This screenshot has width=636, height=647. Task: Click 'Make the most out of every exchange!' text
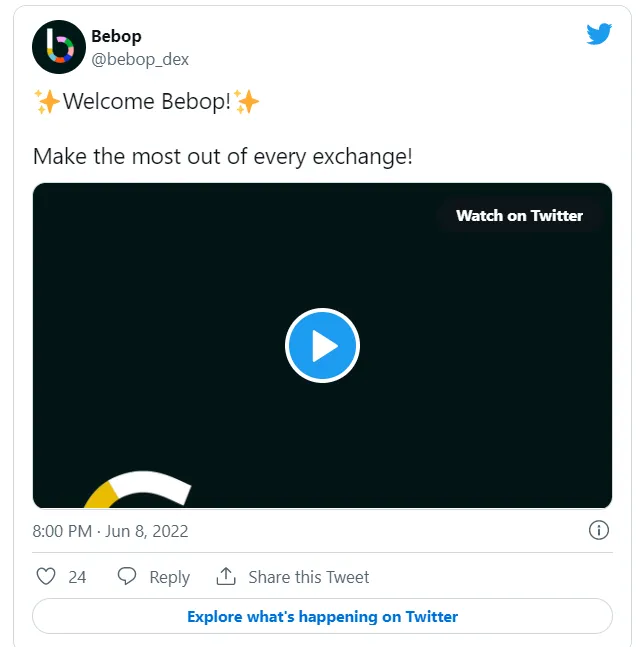[x=222, y=157]
